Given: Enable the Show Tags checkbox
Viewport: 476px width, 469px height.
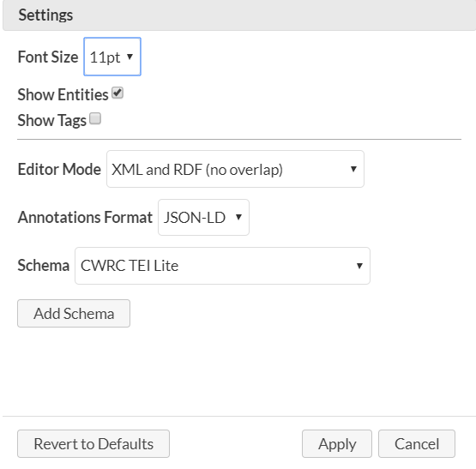Looking at the screenshot, I should [95, 118].
